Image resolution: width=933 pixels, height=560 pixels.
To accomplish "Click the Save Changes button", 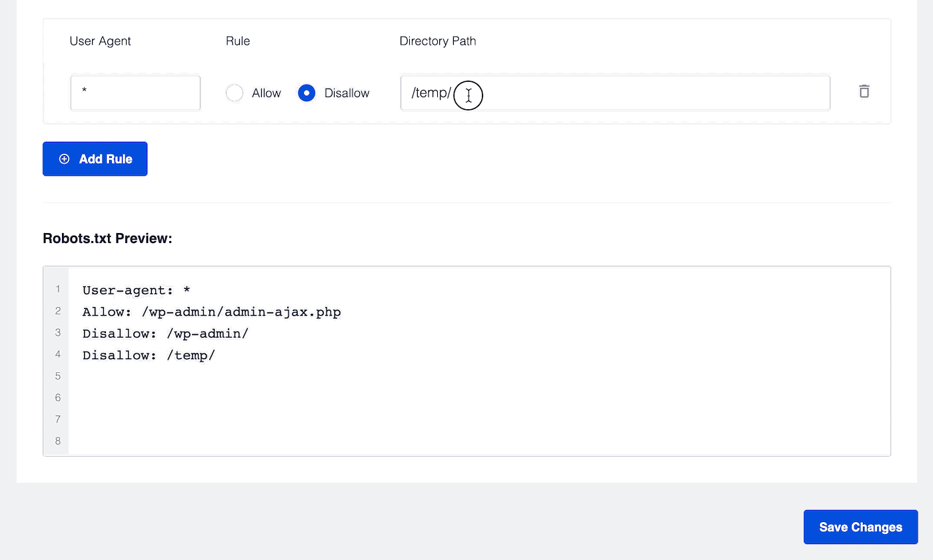I will coord(860,527).
